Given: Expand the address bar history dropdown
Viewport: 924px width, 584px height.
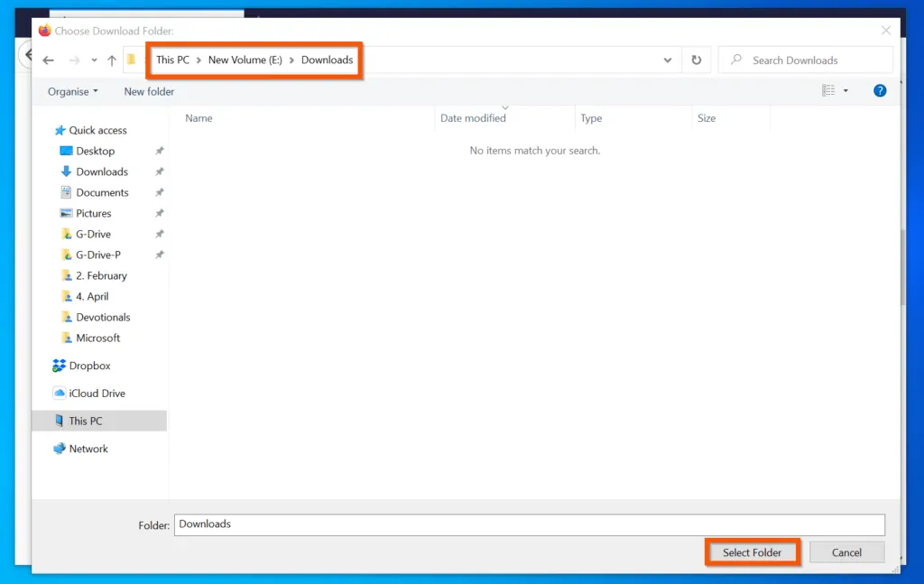Looking at the screenshot, I should click(x=668, y=60).
